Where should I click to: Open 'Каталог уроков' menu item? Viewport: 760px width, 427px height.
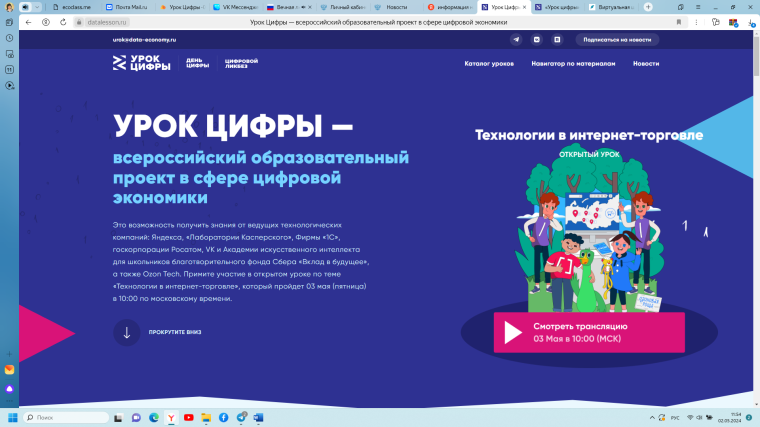pos(489,63)
